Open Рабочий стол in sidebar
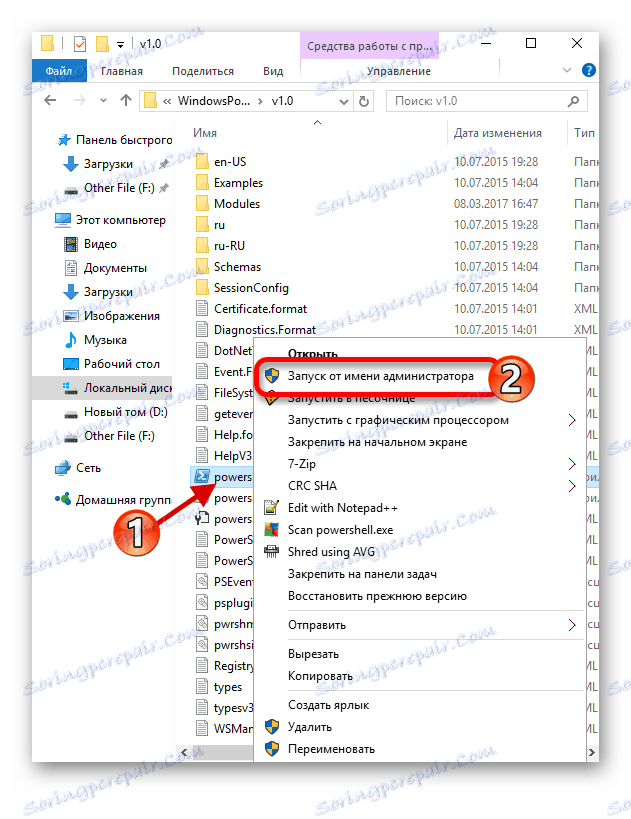 tap(111, 364)
